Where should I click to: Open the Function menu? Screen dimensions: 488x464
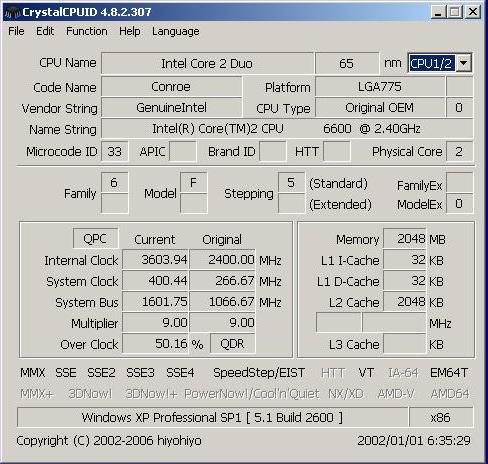click(x=87, y=31)
